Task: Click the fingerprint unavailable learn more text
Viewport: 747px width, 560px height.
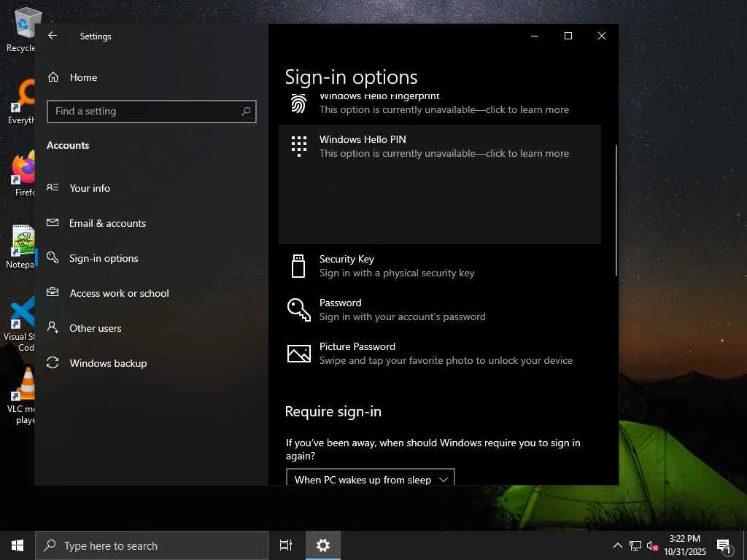Action: pos(444,109)
